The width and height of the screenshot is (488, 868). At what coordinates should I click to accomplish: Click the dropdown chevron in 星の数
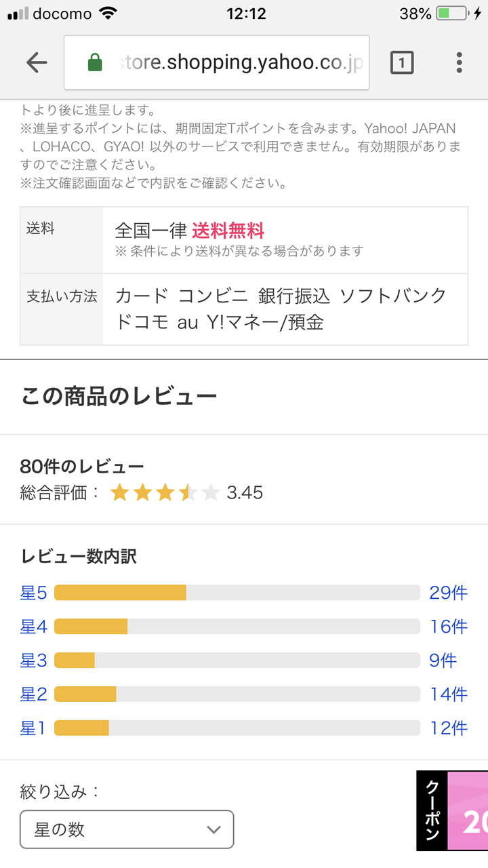[x=213, y=829]
